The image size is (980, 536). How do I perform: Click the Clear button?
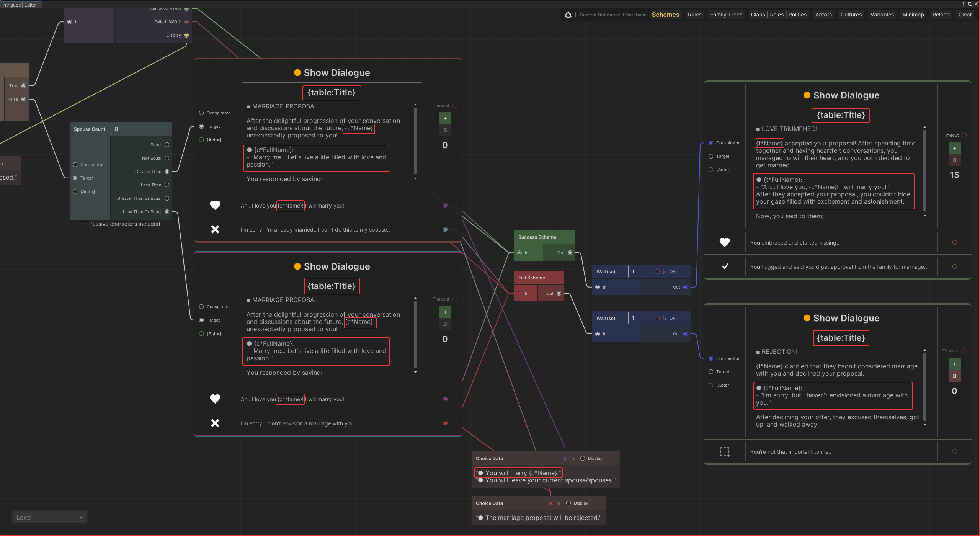tap(965, 15)
